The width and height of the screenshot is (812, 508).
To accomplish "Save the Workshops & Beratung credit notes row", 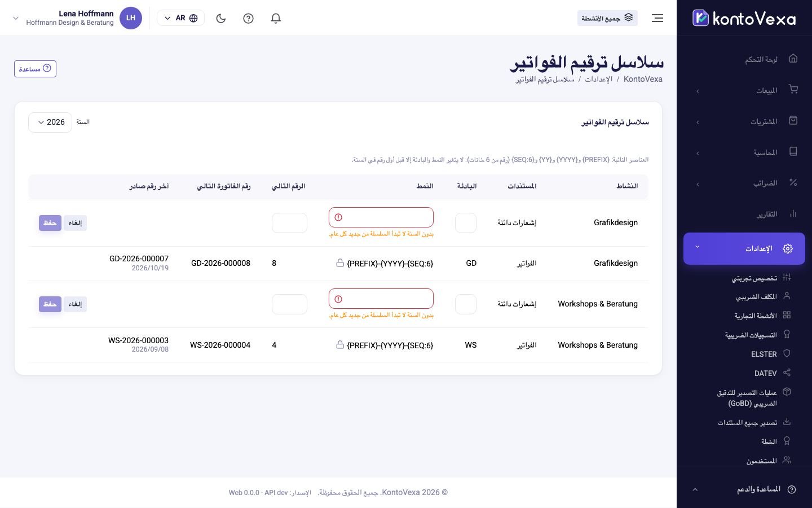I will pyautogui.click(x=50, y=304).
